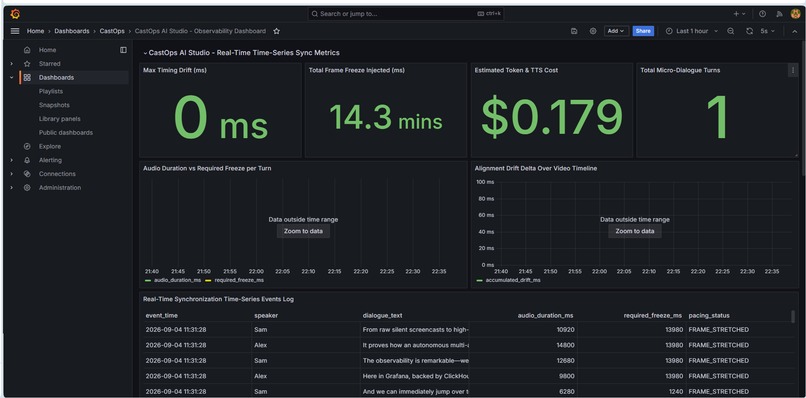Viewport: 806px width, 398px height.
Task: Open the Last 1 hour time range picker
Action: pyautogui.click(x=691, y=31)
